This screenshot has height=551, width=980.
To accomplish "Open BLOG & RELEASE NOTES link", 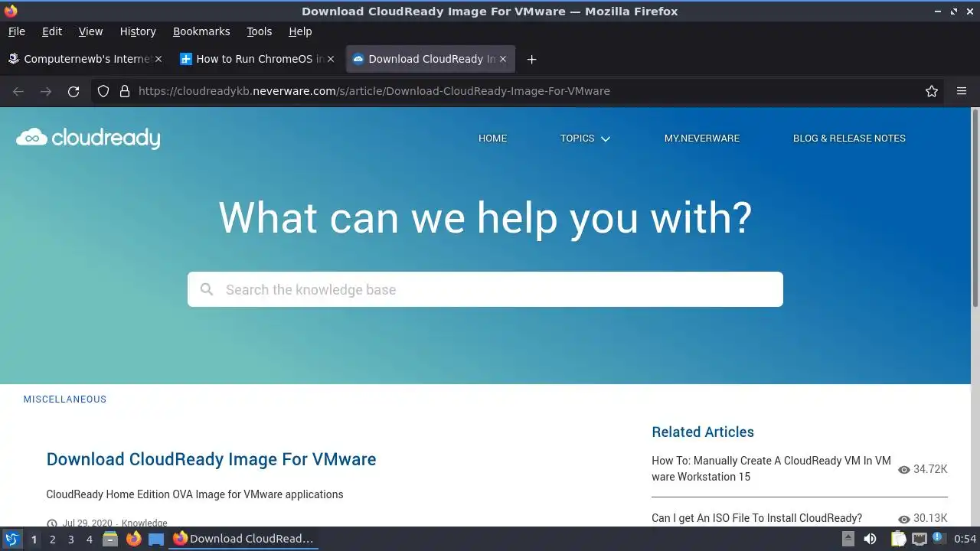I will (x=849, y=139).
